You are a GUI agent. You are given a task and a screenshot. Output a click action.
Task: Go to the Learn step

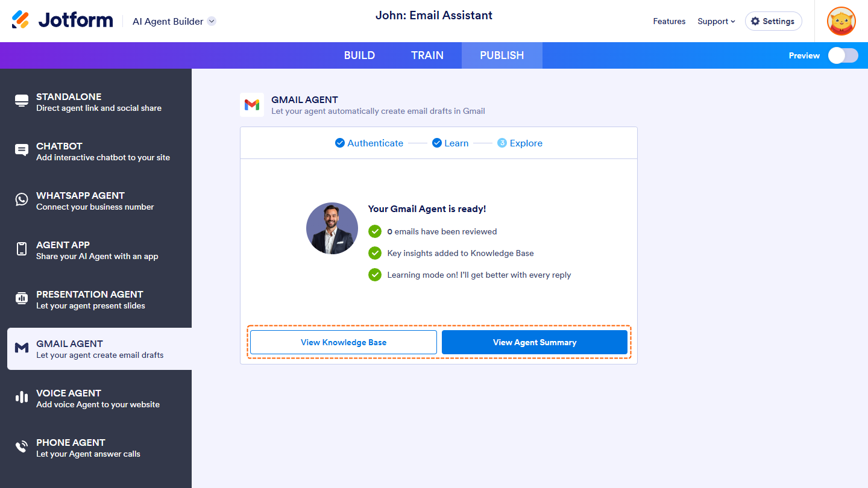[x=450, y=143]
